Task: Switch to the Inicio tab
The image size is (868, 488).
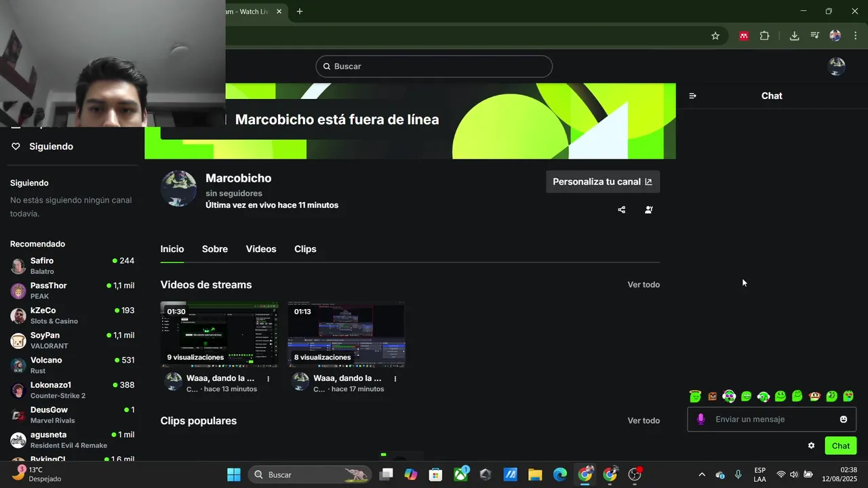Action: pyautogui.click(x=172, y=249)
